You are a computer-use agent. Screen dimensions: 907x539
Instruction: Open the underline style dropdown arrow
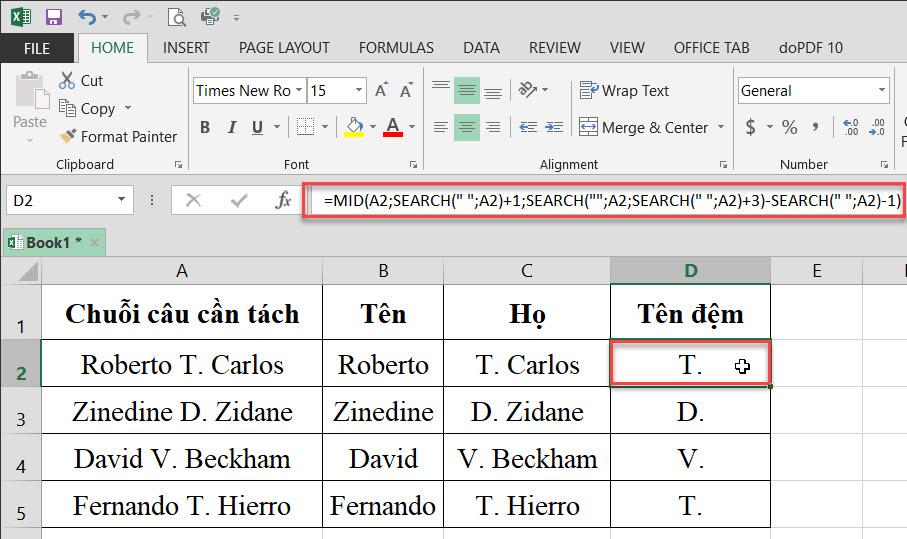276,127
